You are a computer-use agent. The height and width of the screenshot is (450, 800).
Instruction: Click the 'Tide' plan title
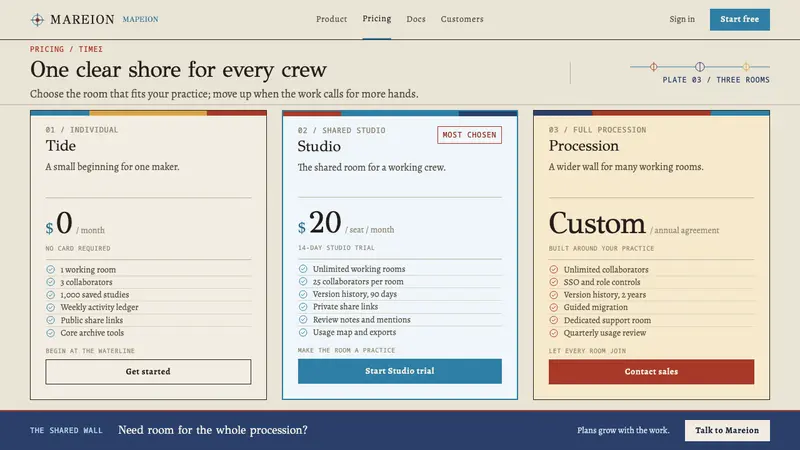[x=61, y=146]
